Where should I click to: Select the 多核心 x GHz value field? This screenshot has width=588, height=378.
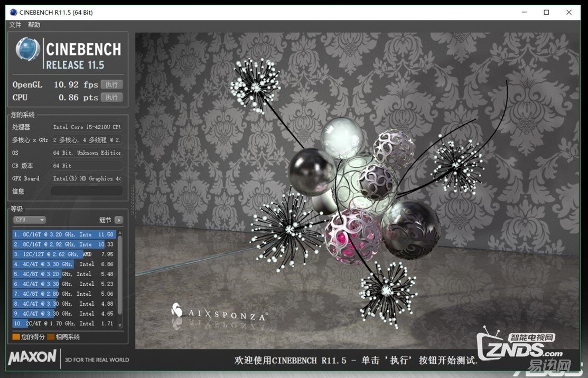click(87, 140)
